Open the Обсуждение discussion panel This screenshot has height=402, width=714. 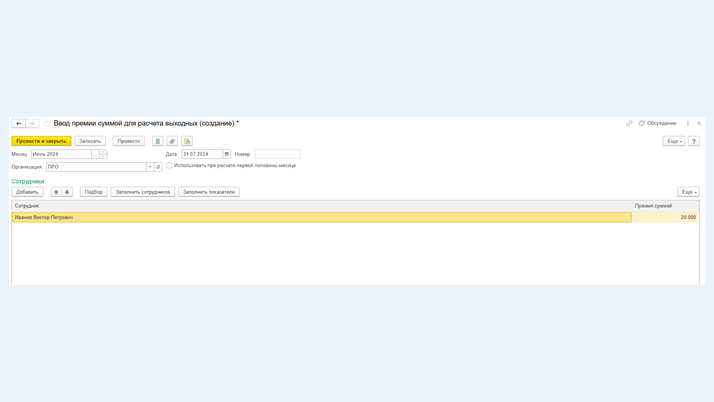[658, 123]
